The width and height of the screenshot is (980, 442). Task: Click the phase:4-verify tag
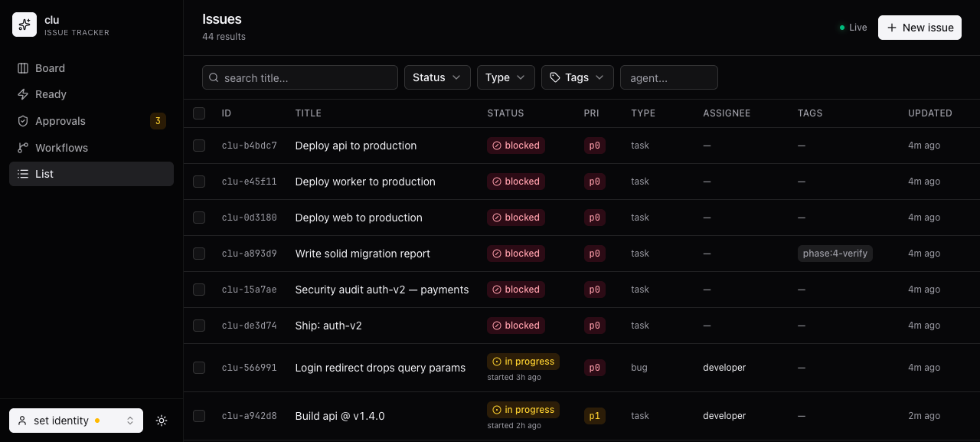click(x=835, y=254)
